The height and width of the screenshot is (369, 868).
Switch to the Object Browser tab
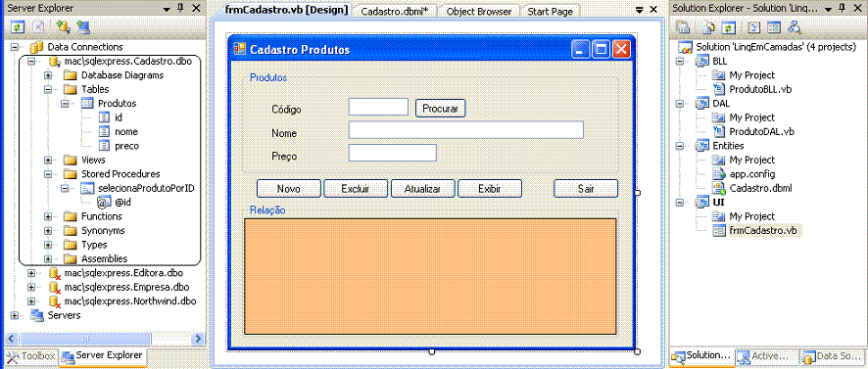pos(478,11)
